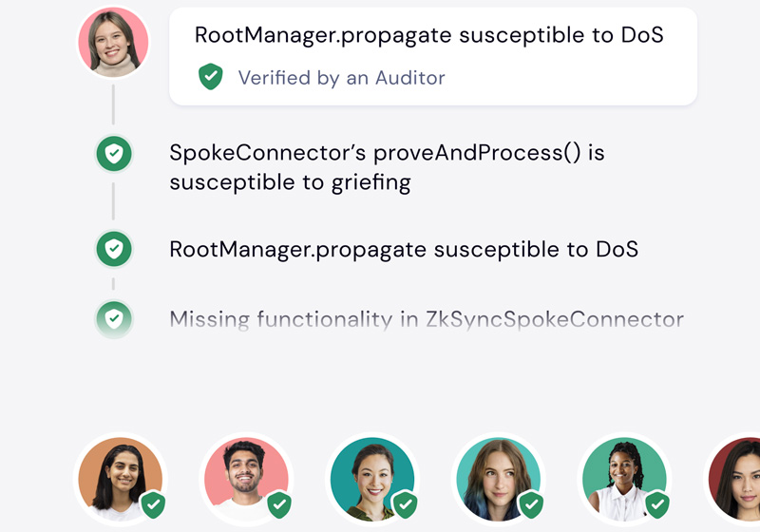This screenshot has height=532, width=760.
Task: Open the partially visible red-background avatar
Action: (732, 479)
